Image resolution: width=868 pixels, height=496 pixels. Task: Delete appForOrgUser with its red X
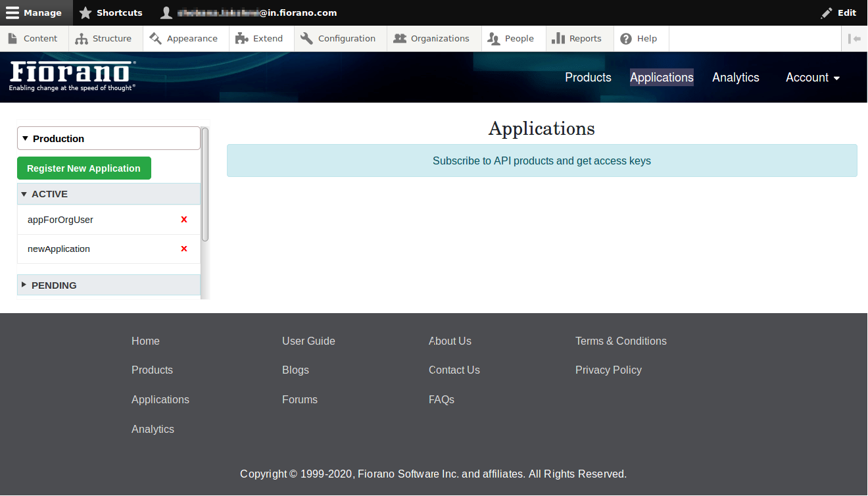pyautogui.click(x=184, y=220)
